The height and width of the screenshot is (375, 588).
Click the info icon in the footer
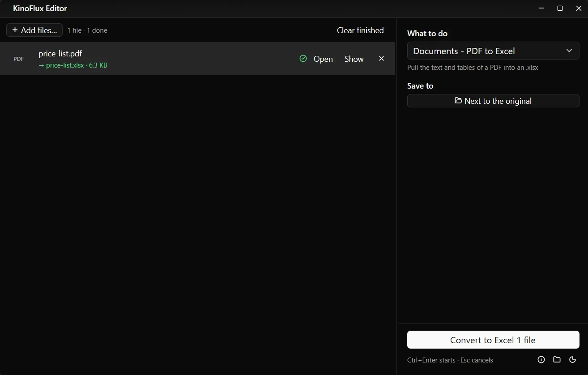tap(541, 360)
